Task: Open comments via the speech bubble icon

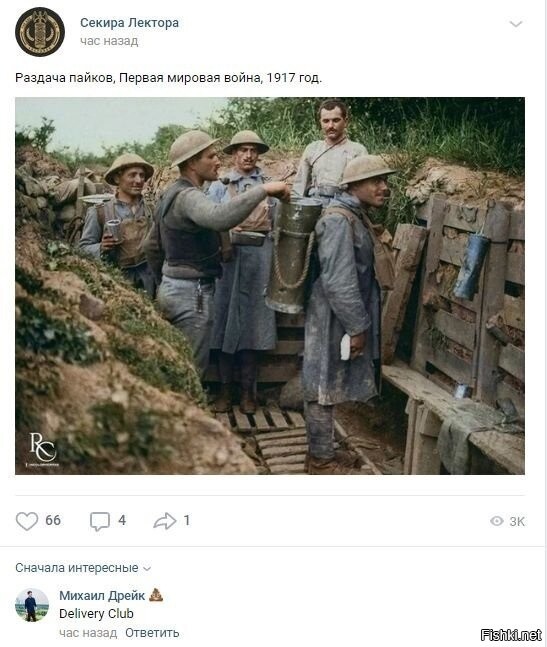Action: point(100,521)
